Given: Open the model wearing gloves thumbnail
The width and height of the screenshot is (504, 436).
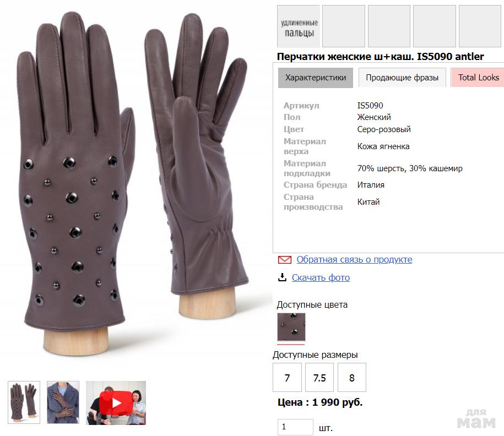Looking at the screenshot, I should [63, 402].
